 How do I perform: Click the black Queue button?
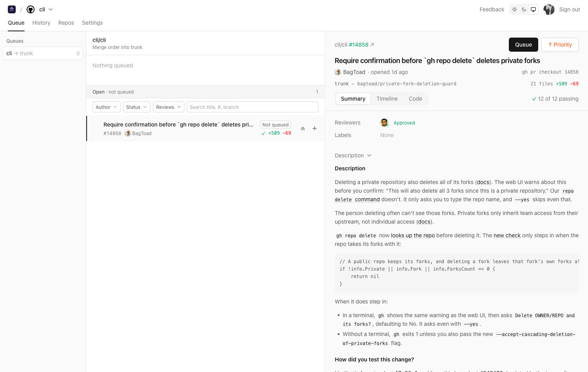coord(523,45)
